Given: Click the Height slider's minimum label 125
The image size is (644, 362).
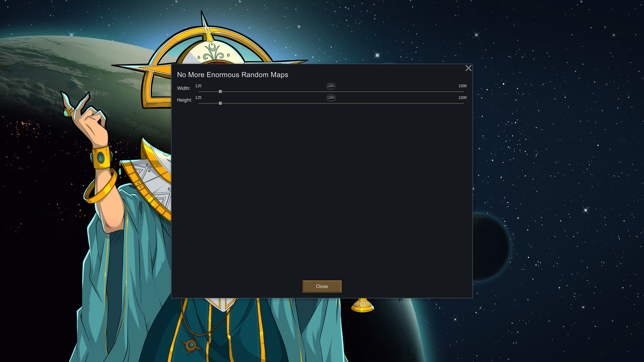Looking at the screenshot, I should pyautogui.click(x=198, y=98).
